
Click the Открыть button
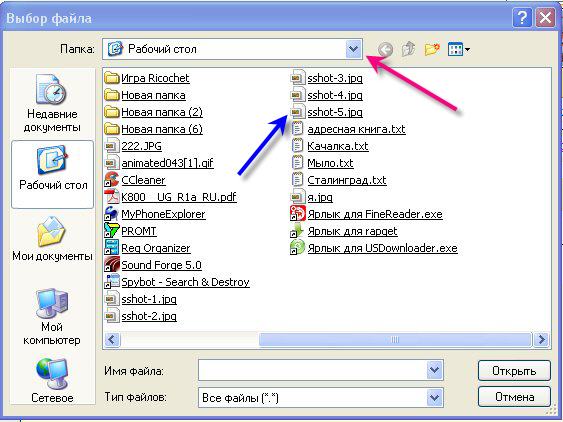(514, 371)
